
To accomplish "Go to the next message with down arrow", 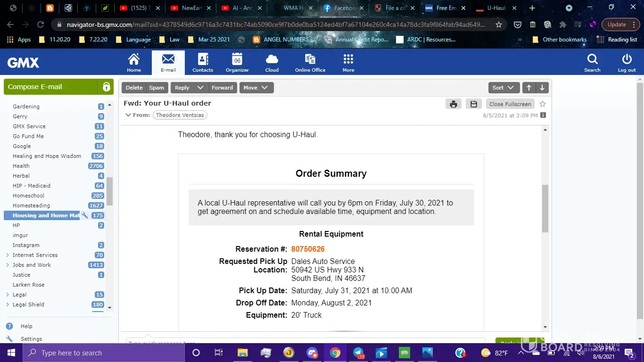I will pyautogui.click(x=542, y=88).
